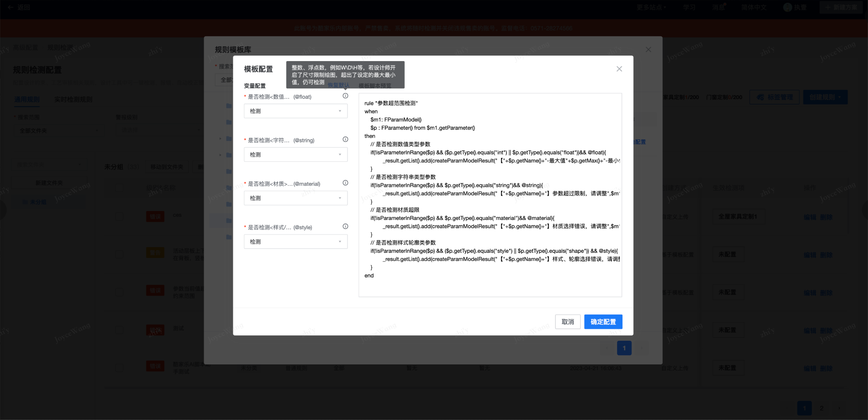Screen dimensions: 868x420
Task: Open the @style 检测 dropdown
Action: pos(295,242)
